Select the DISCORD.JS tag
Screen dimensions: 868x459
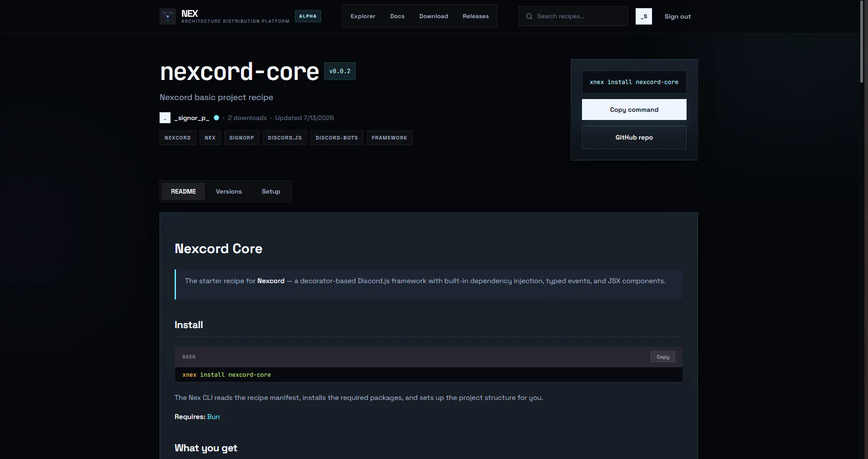click(x=285, y=138)
